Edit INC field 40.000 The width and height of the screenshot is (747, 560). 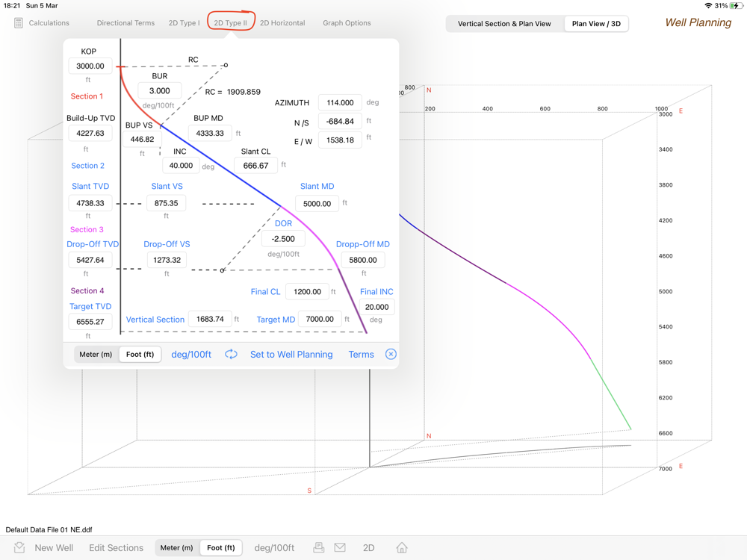(181, 166)
